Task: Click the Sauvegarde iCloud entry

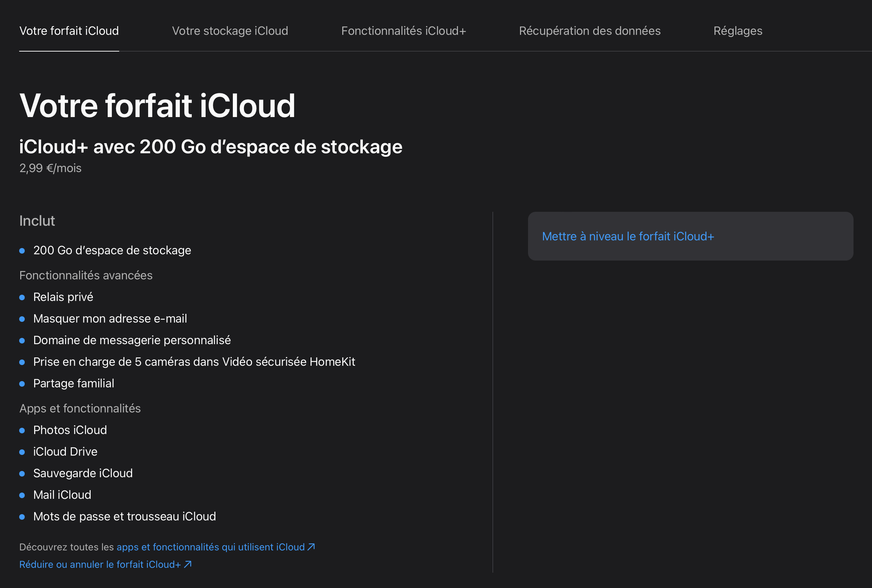Action: click(x=83, y=473)
